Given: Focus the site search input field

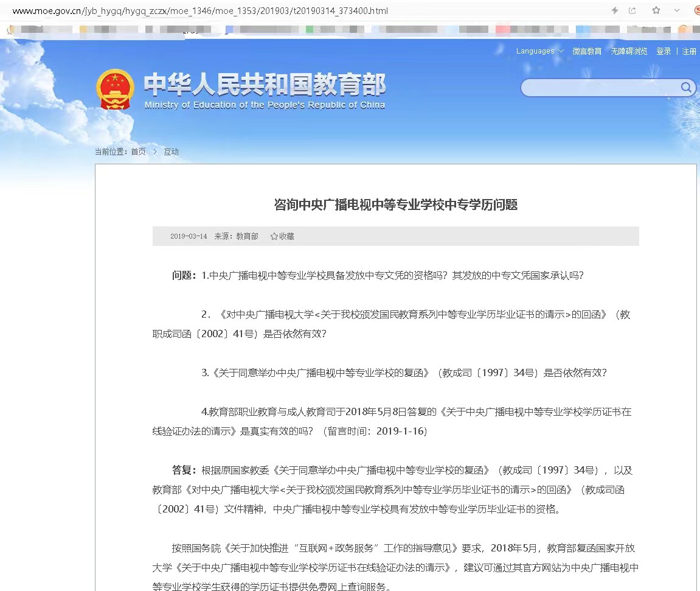Looking at the screenshot, I should click(600, 88).
